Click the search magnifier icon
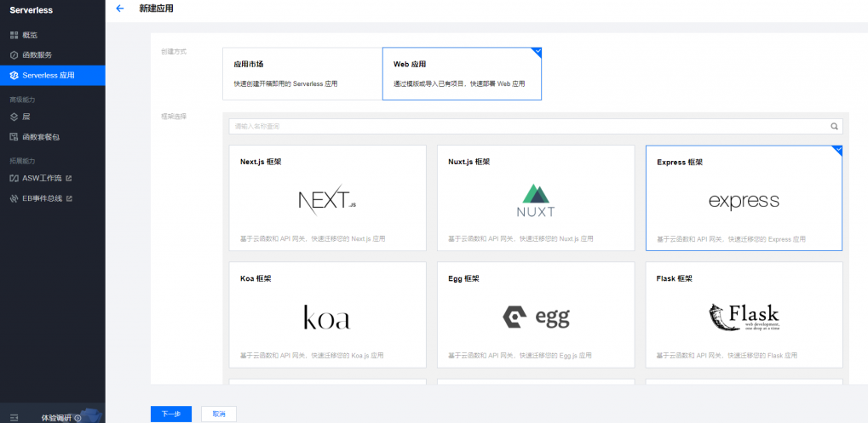 [834, 126]
